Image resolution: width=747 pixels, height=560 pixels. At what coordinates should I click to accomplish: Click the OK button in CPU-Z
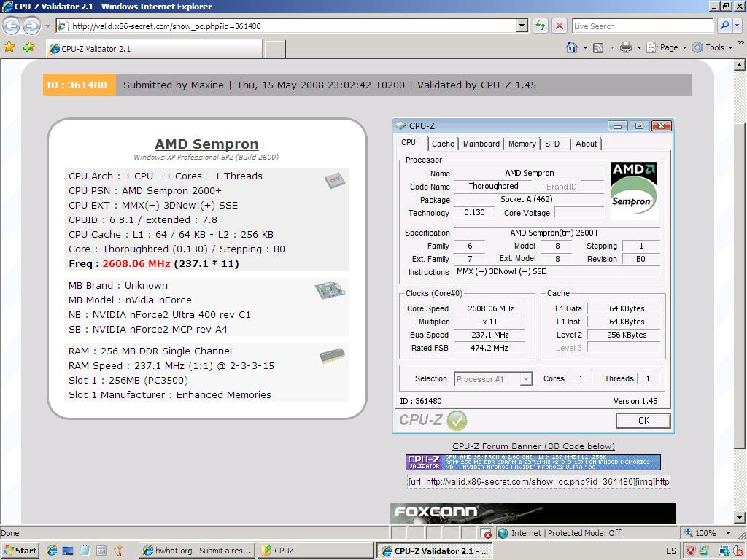point(643,421)
